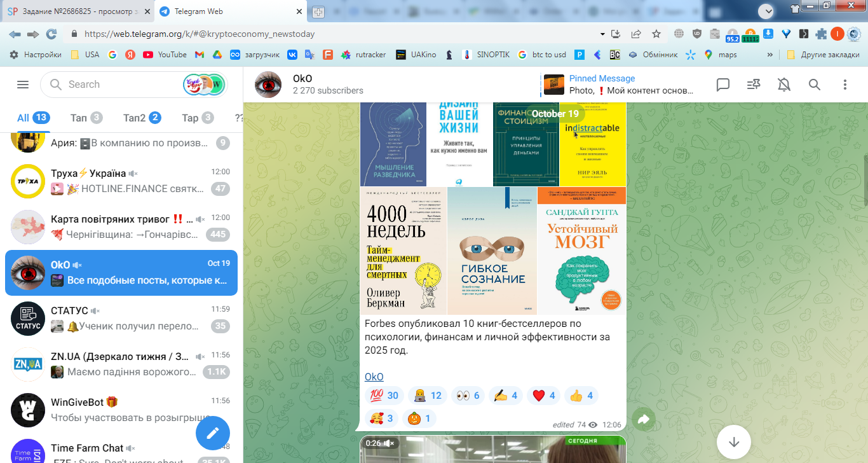Jump to bottom with the down-arrow button
Screen dimensions: 868x463
click(x=734, y=441)
